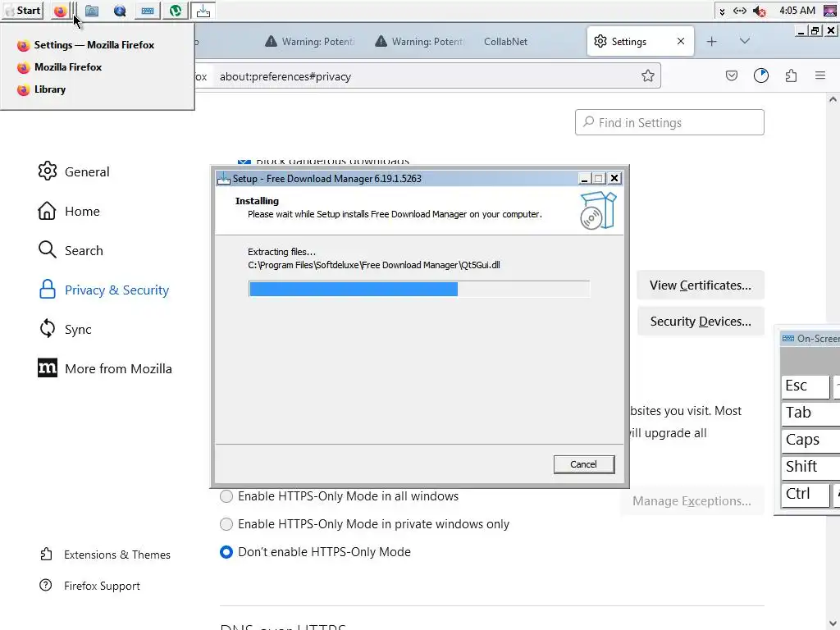Click the network connection tray icon

(740, 11)
